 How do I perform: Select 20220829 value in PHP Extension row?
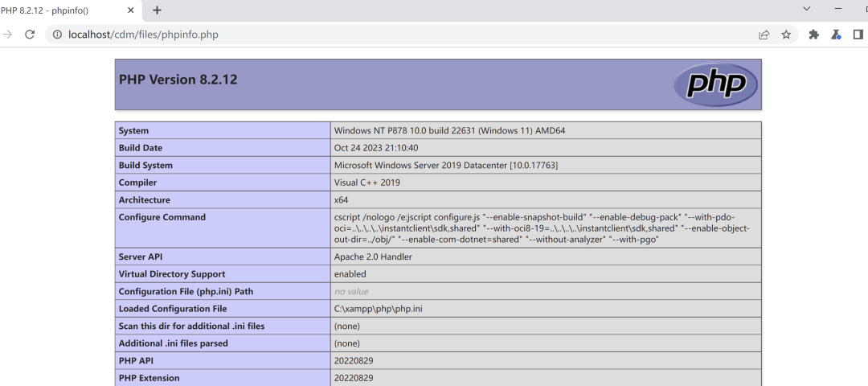(354, 378)
